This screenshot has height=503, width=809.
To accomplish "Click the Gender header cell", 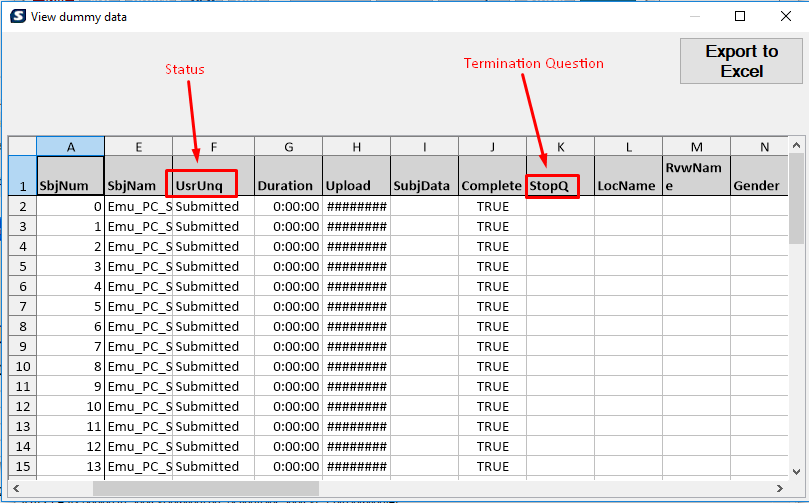I will coord(759,176).
